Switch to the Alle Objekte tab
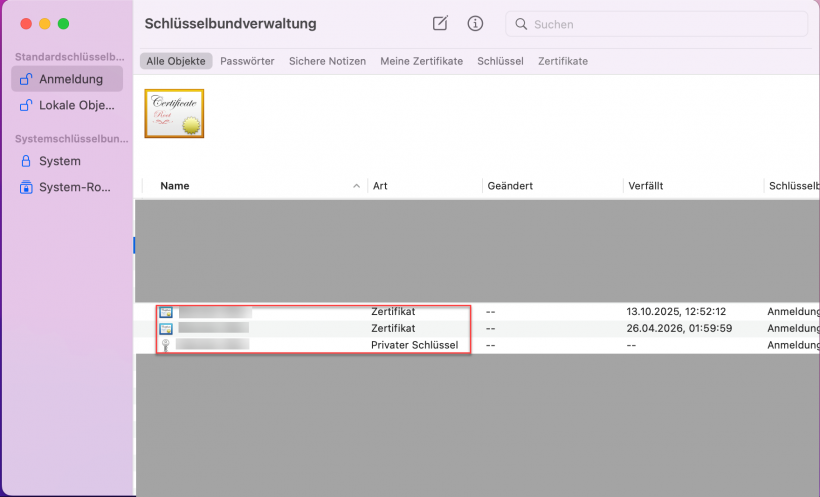The height and width of the screenshot is (497, 820). point(176,61)
